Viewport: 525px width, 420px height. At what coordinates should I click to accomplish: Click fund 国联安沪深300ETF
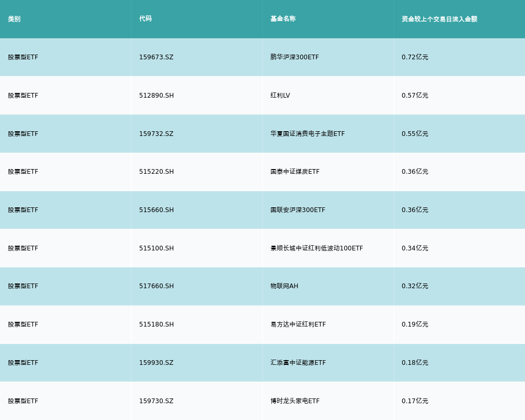point(298,210)
